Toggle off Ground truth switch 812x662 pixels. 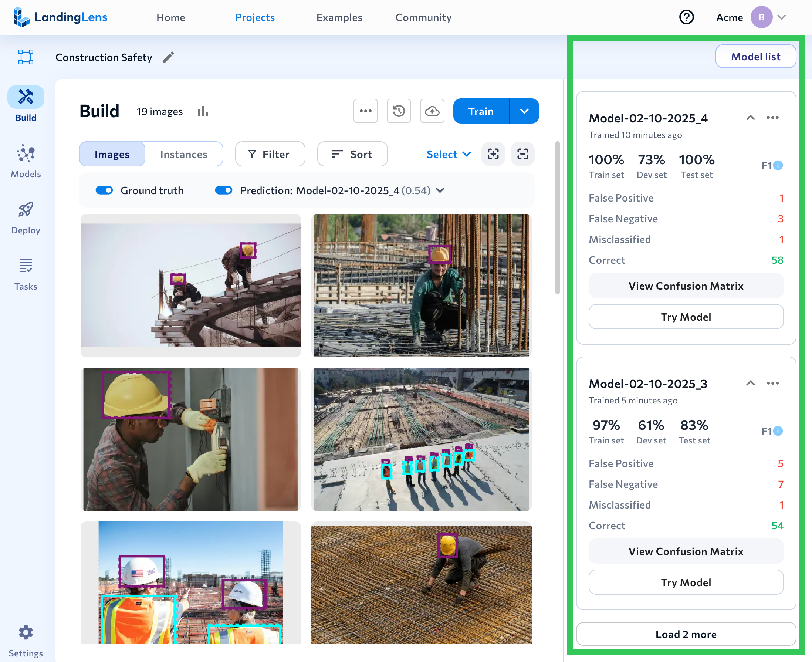tap(104, 190)
